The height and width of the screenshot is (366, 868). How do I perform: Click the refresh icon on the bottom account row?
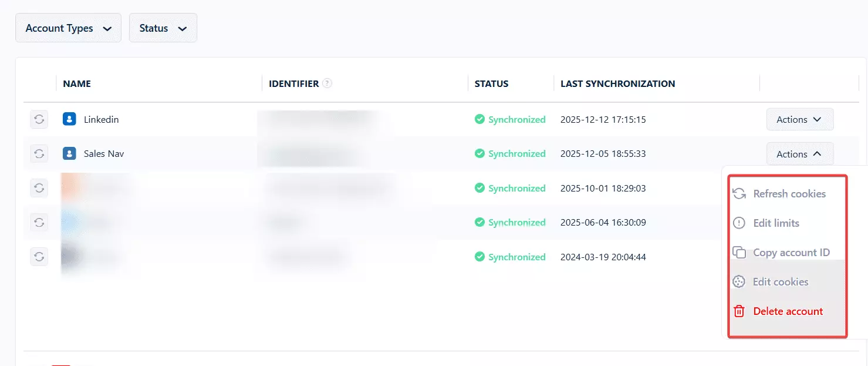[x=39, y=257]
